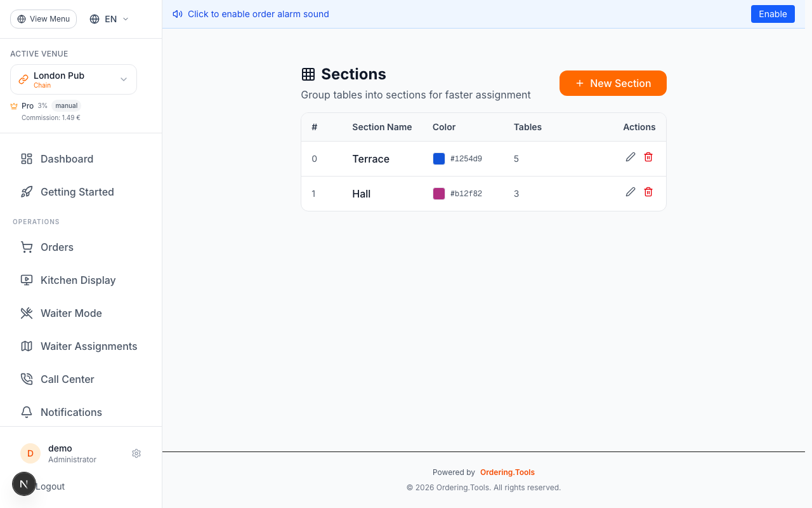Open user settings gear icon beside demo
Image resolution: width=812 pixels, height=508 pixels.
point(136,453)
